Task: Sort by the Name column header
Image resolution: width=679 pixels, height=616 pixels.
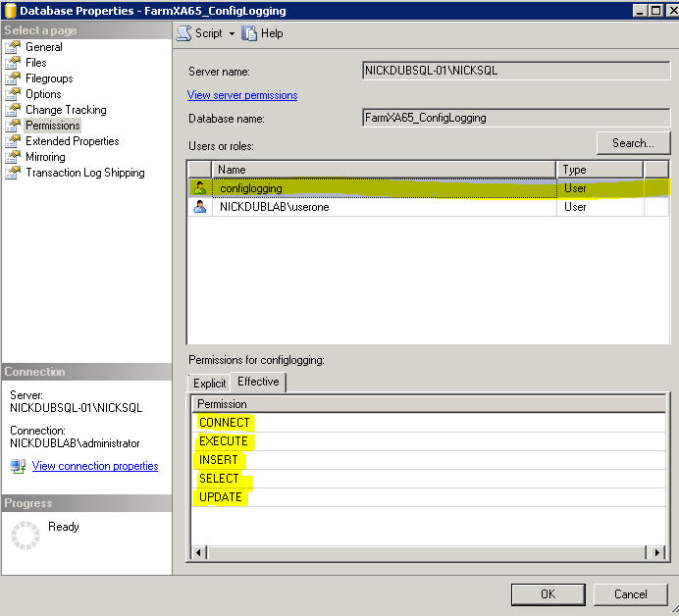Action: click(384, 170)
